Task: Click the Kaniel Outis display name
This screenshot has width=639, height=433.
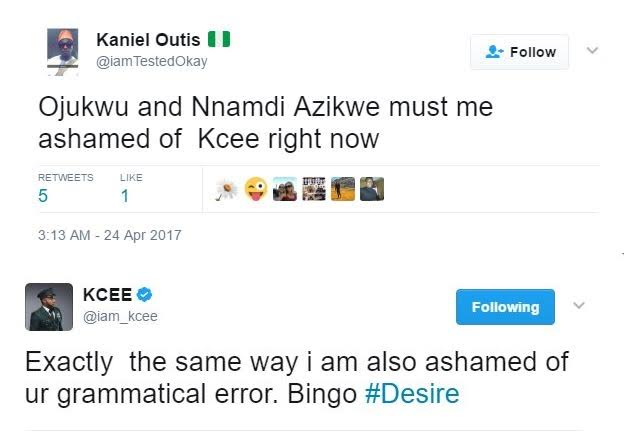Action: (148, 40)
